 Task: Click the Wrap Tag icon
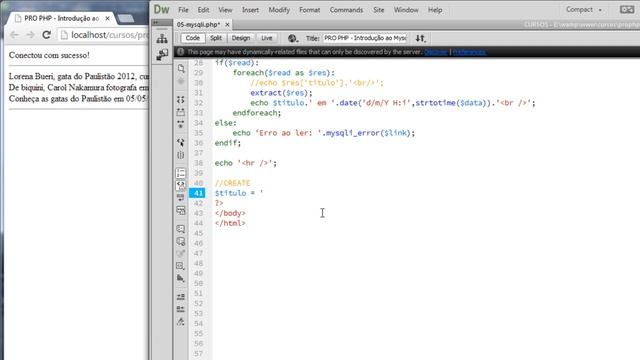(181, 253)
